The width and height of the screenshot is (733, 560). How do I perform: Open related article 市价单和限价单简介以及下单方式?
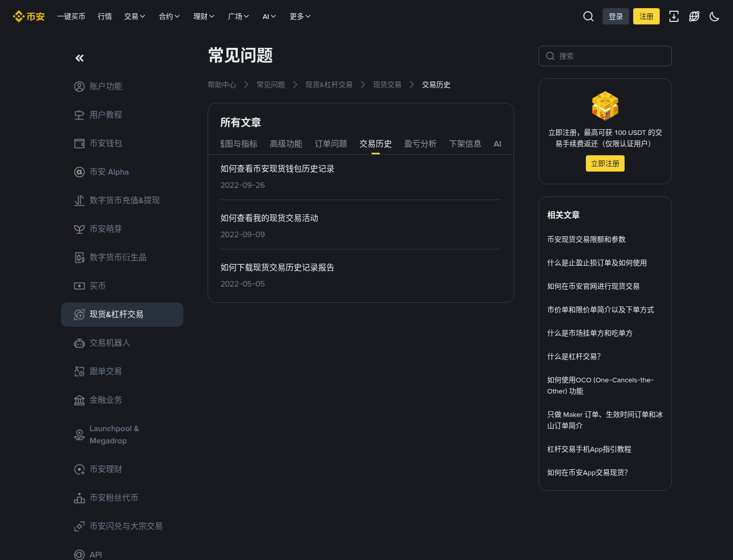pyautogui.click(x=601, y=310)
